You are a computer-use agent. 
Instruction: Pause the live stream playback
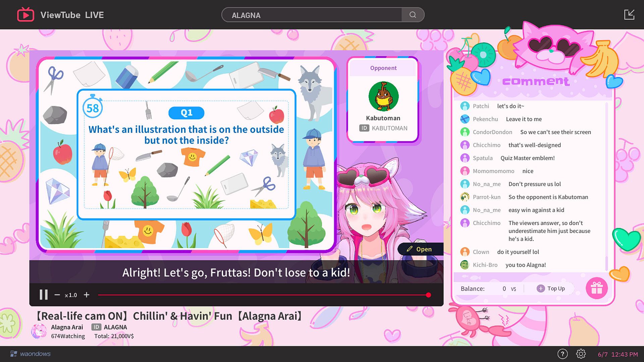[44, 295]
